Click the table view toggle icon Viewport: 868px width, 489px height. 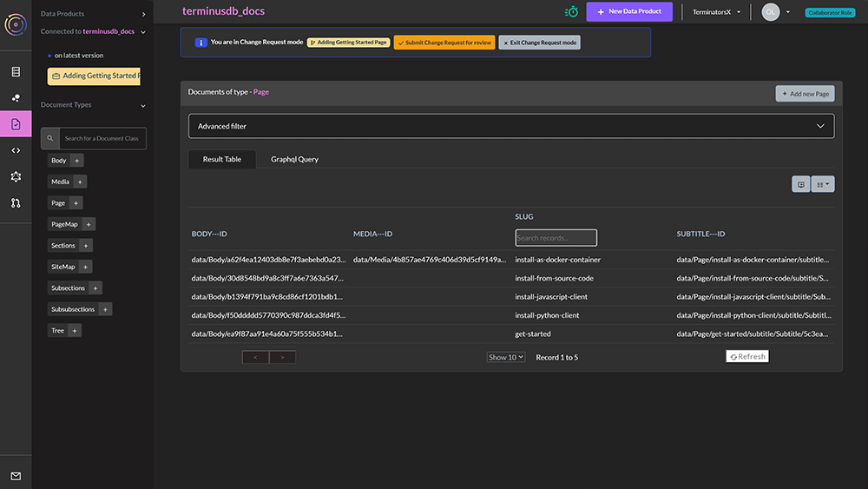[800, 184]
